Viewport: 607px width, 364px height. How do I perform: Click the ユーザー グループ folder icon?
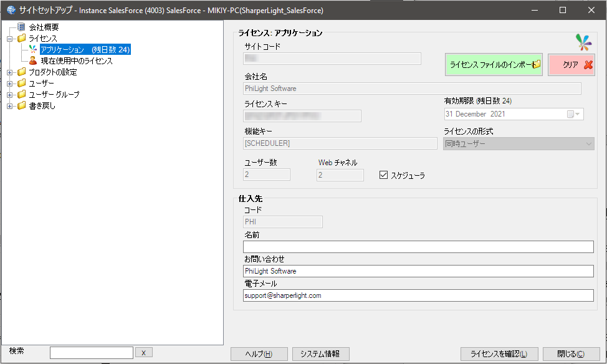click(x=22, y=95)
